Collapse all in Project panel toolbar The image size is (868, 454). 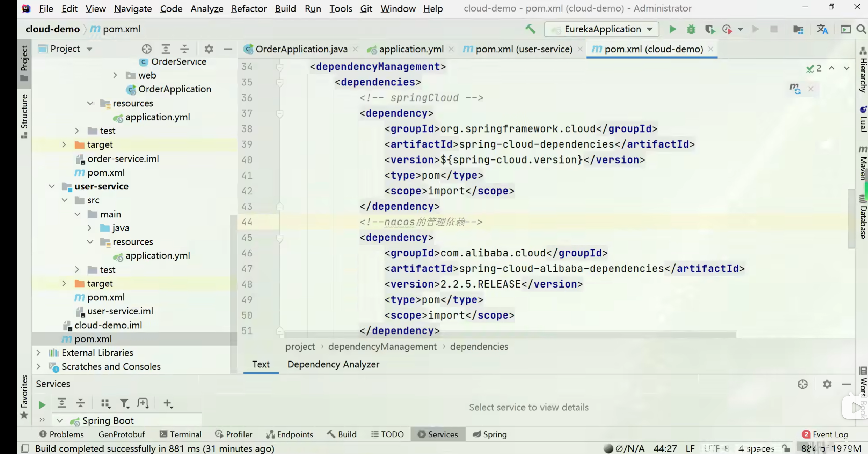pos(185,49)
